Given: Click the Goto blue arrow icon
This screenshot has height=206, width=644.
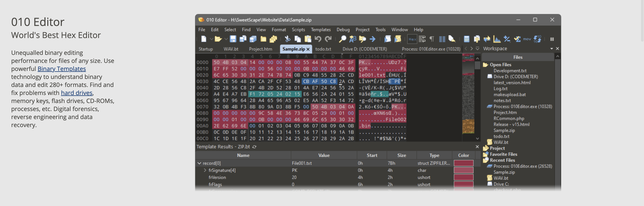Looking at the screenshot, I should click(x=373, y=39).
